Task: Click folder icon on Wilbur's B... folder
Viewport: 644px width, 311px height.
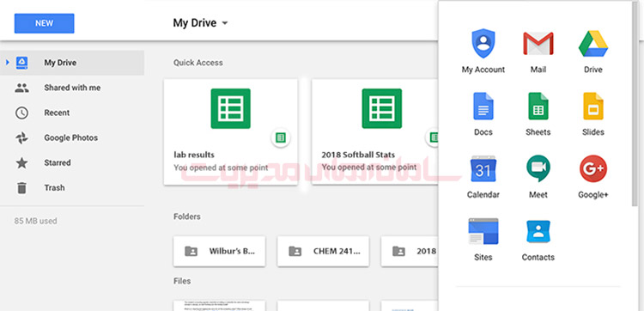Action: 191,251
